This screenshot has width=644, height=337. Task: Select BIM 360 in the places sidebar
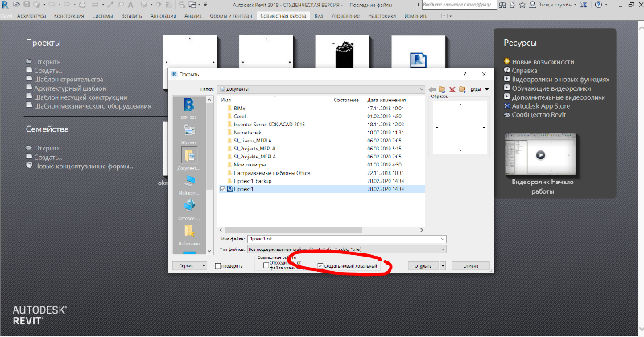pyautogui.click(x=189, y=109)
